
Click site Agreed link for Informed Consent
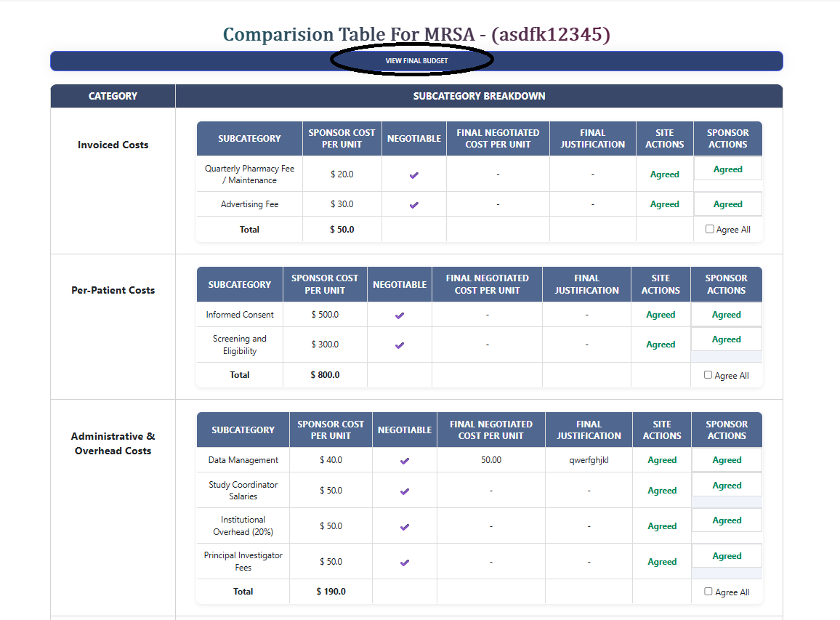coord(661,314)
